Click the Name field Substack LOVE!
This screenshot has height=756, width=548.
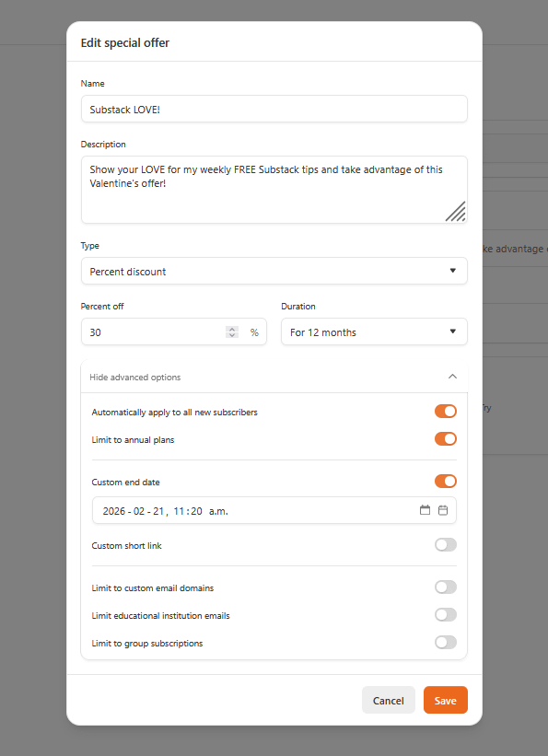[274, 109]
